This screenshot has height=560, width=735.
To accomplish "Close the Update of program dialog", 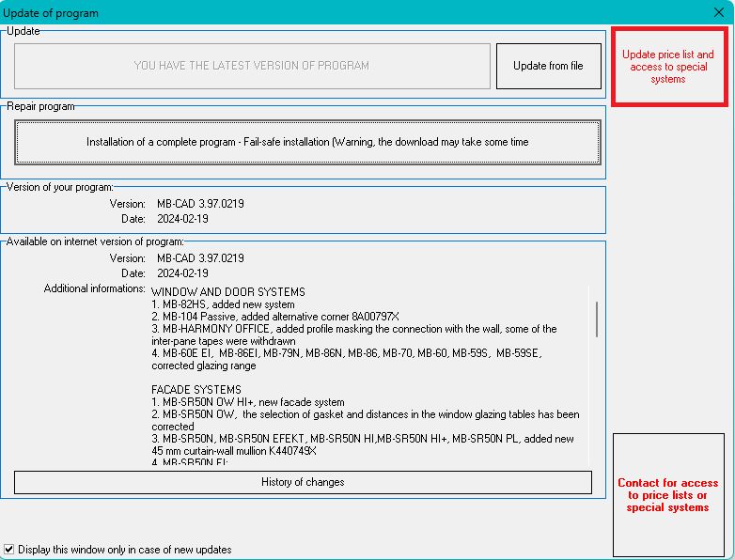I will [x=719, y=13].
